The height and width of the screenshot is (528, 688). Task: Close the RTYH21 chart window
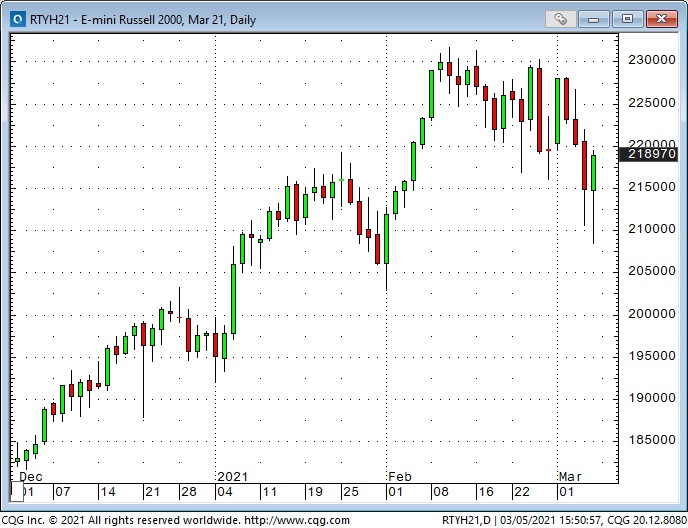(x=661, y=19)
